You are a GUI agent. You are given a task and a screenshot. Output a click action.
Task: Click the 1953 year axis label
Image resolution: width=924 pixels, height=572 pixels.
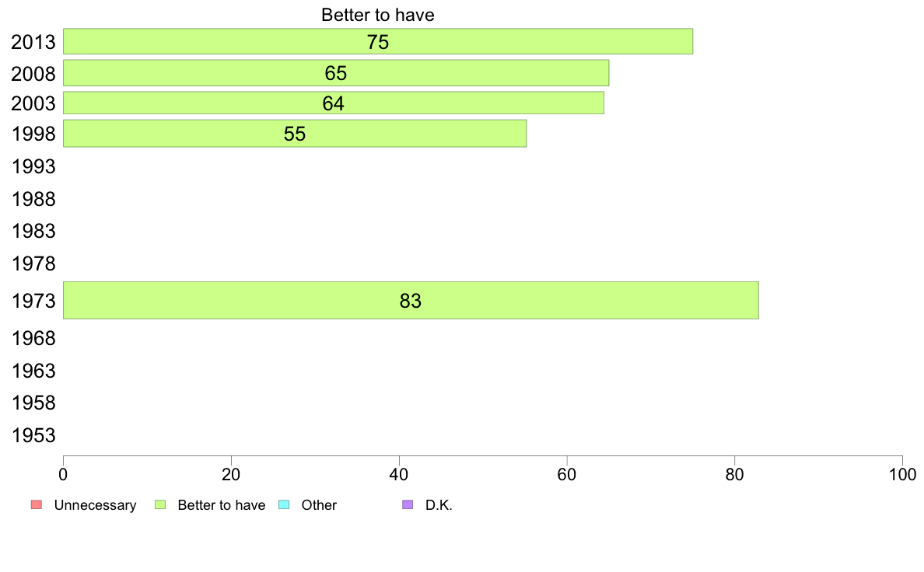(x=33, y=435)
